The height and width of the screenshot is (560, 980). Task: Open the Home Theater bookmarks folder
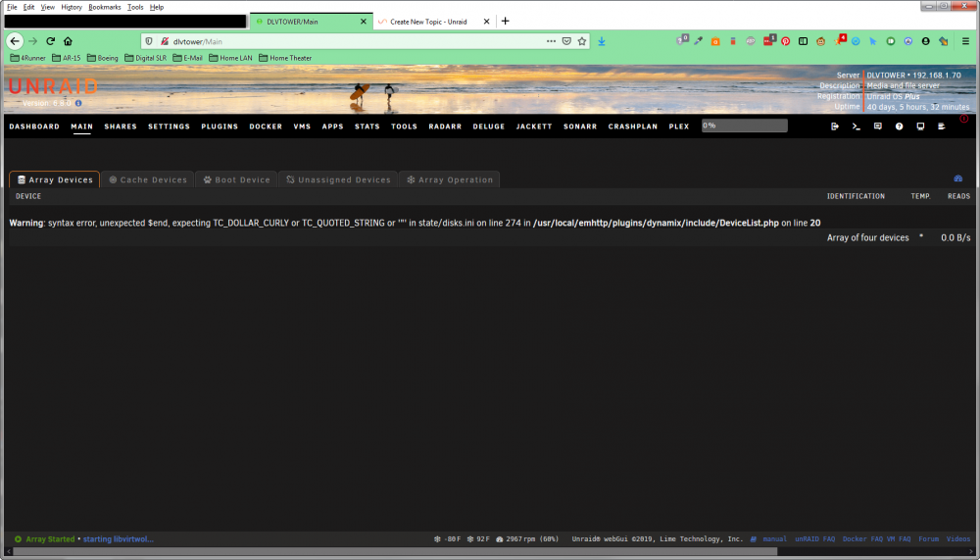click(285, 58)
